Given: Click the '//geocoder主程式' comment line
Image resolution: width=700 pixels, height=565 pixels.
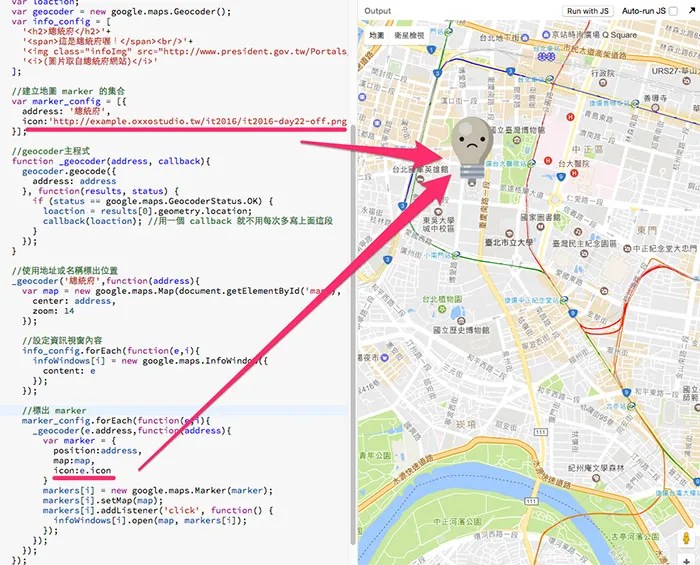Looking at the screenshot, I should point(51,151).
